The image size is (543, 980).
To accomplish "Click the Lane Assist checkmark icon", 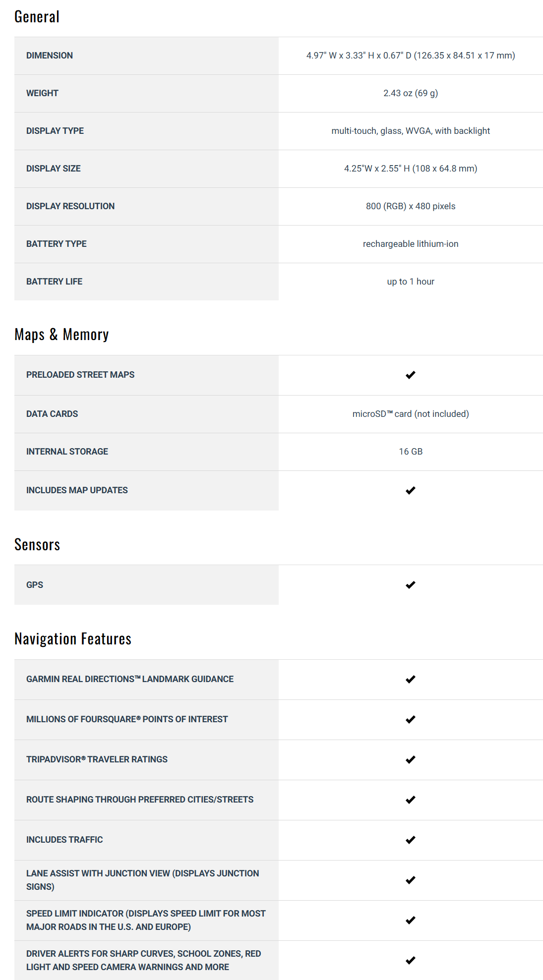I will click(x=410, y=880).
